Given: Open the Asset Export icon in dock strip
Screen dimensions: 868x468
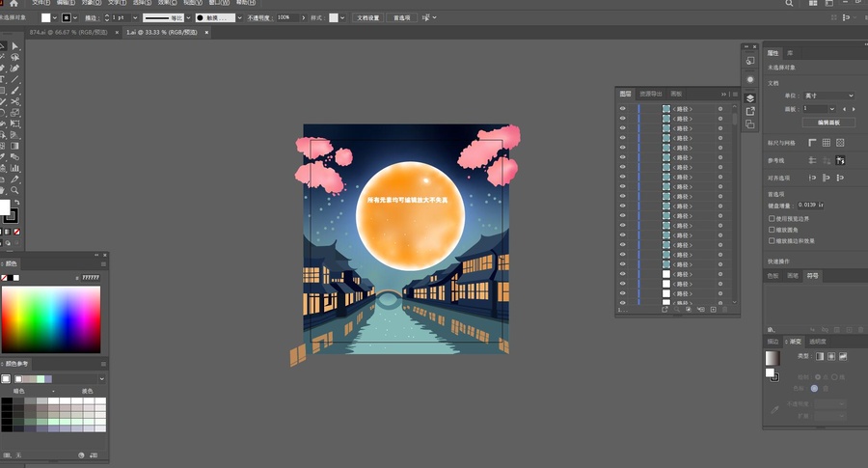Looking at the screenshot, I should [x=750, y=111].
